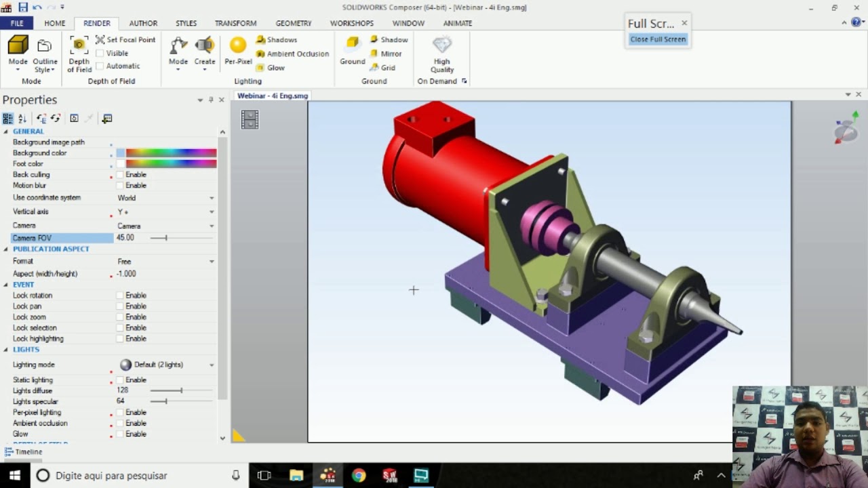Check the Visible depth of field checkbox
The width and height of the screenshot is (868, 488).
(x=100, y=53)
